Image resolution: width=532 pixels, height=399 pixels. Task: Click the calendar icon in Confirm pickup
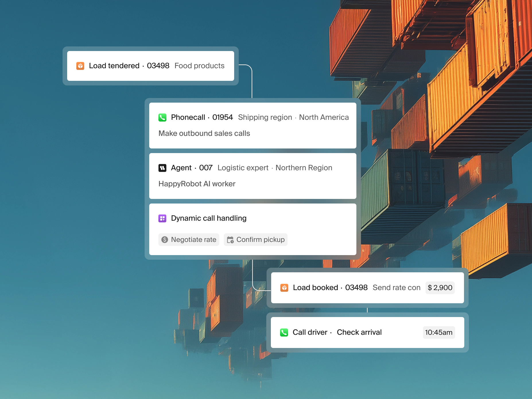(230, 240)
